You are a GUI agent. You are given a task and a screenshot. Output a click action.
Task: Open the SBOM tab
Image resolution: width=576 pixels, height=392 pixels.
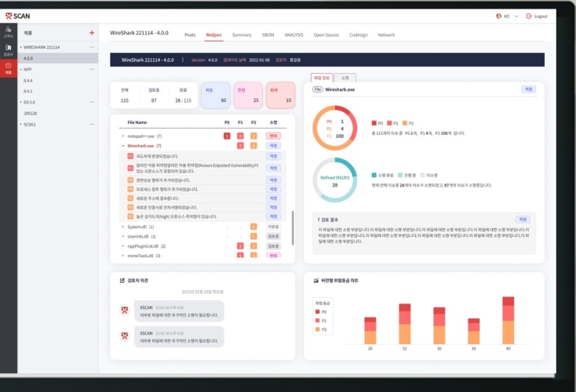[268, 34]
